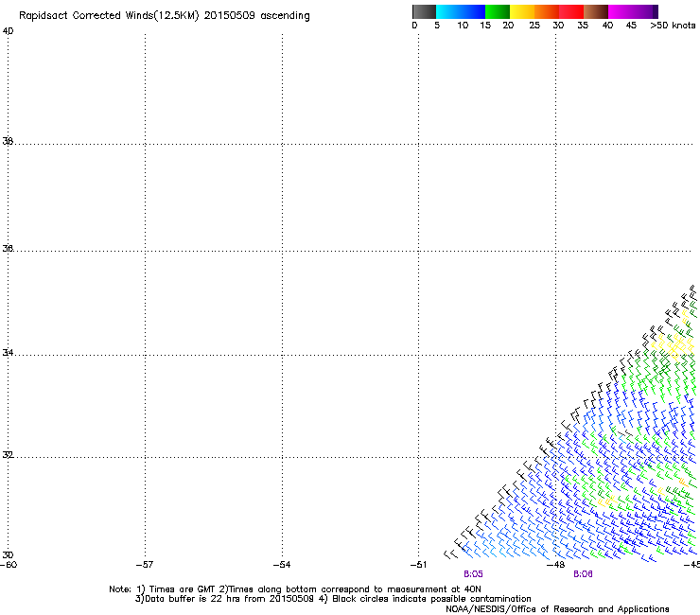Click the latitude axis label '40' at top left
Viewport: 700px width, 615px height.
pos(8,31)
